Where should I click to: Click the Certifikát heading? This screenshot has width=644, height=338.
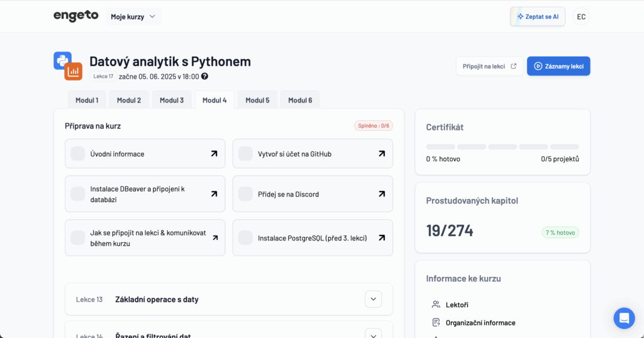445,127
